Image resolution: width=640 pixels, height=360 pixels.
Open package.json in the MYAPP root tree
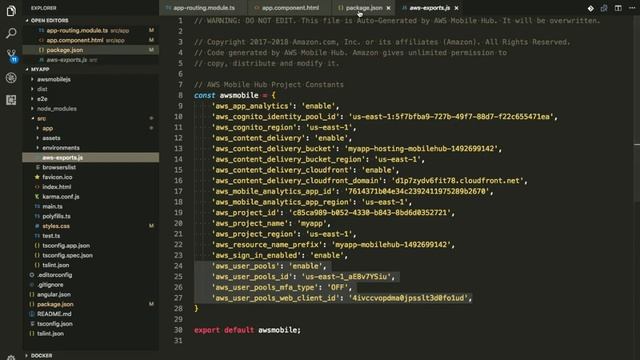(x=91, y=304)
